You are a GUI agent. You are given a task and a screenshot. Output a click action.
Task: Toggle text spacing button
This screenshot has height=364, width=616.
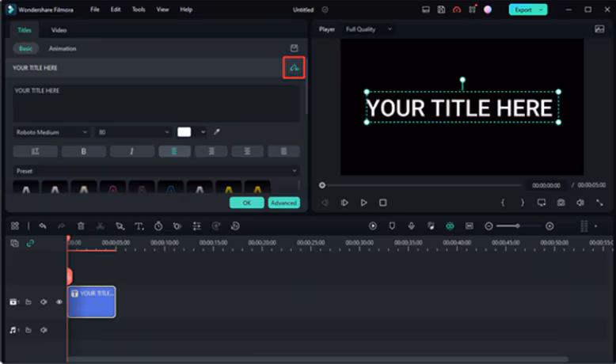click(x=36, y=151)
